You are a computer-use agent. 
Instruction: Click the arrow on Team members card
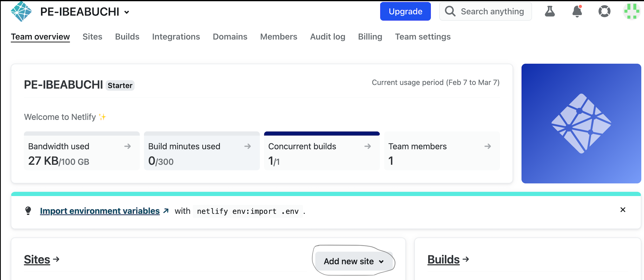487,146
